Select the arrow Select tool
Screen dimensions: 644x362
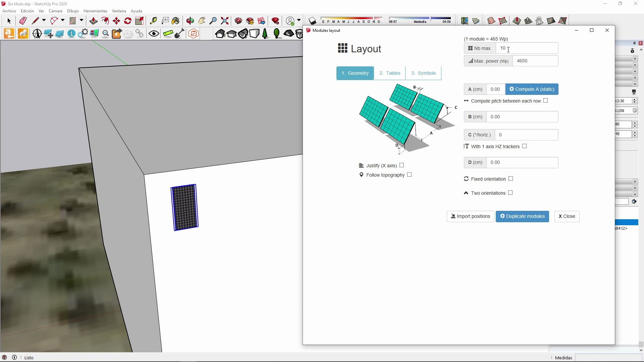point(9,21)
